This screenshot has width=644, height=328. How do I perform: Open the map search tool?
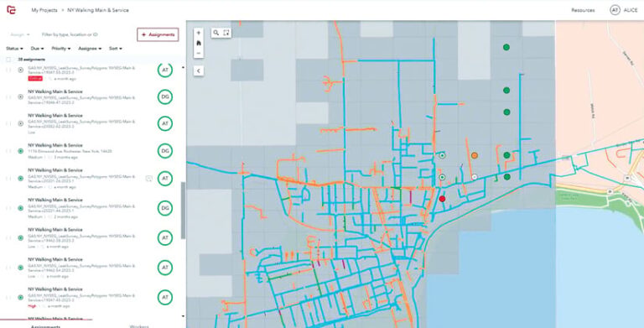point(216,33)
